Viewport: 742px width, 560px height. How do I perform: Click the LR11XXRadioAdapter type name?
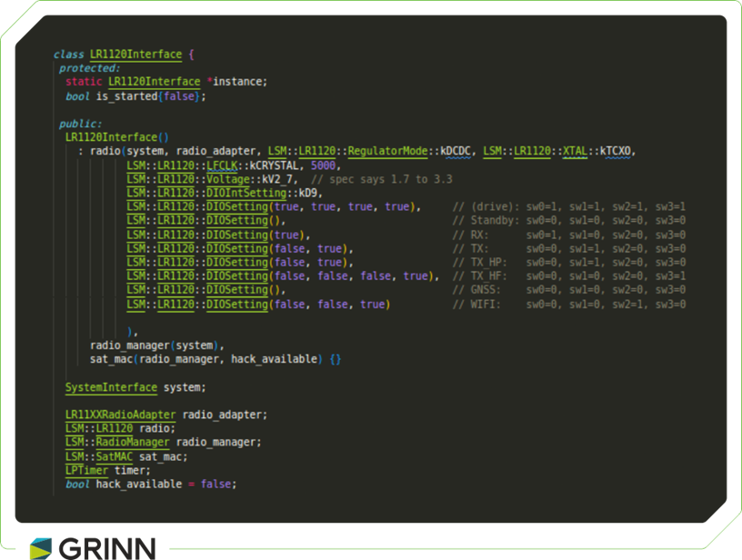120,415
